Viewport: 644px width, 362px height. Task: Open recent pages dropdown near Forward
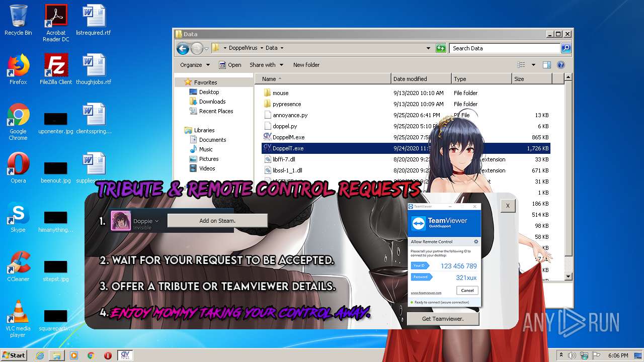coord(206,49)
